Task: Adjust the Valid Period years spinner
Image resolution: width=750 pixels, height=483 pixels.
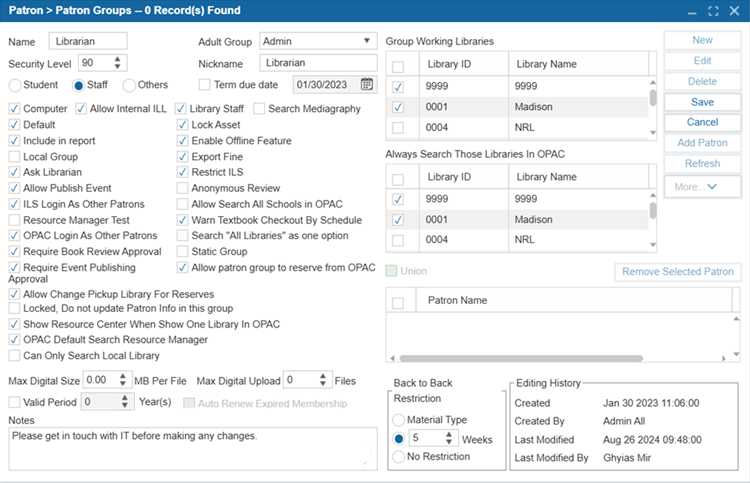Action: [125, 401]
